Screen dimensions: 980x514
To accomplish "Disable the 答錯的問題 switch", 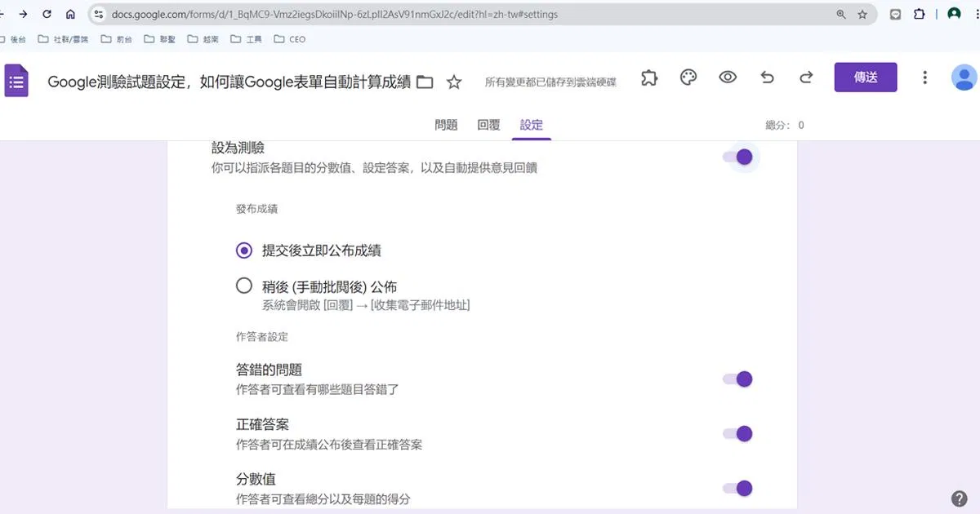I will coord(737,379).
